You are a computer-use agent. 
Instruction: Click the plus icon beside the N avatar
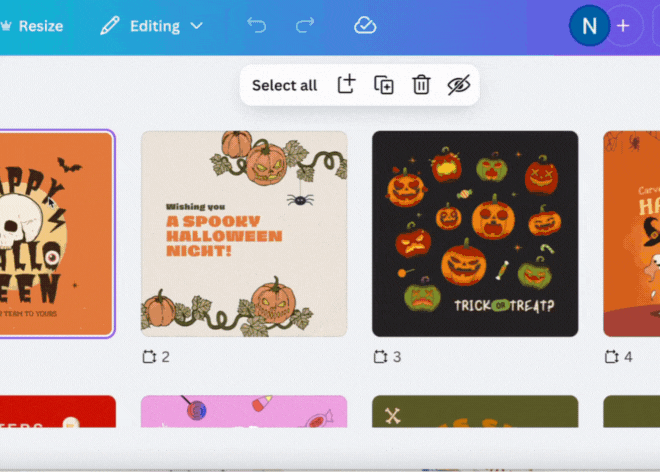tap(623, 26)
